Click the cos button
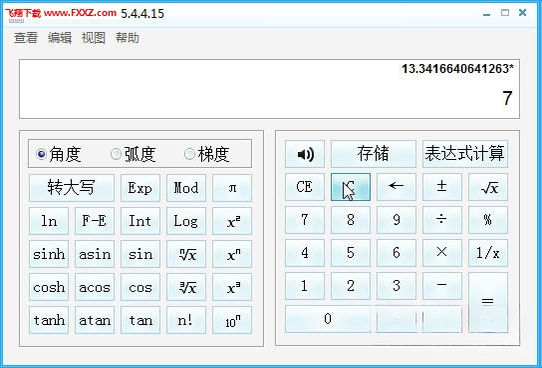Image resolution: width=542 pixels, height=368 pixels. (x=140, y=287)
